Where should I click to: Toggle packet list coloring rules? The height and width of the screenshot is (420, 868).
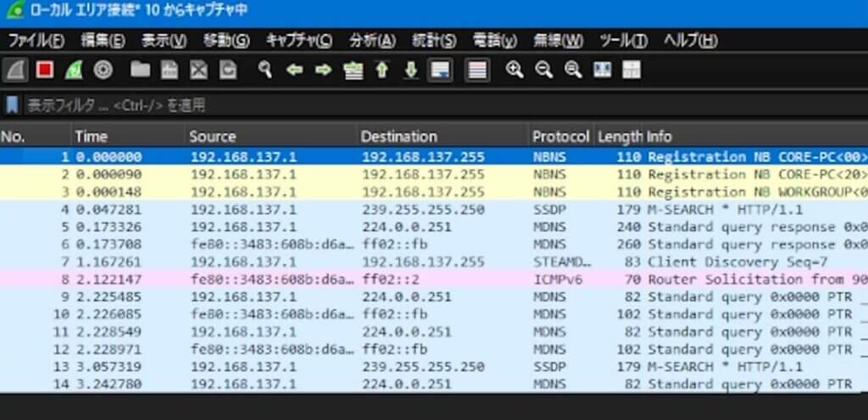click(x=477, y=70)
